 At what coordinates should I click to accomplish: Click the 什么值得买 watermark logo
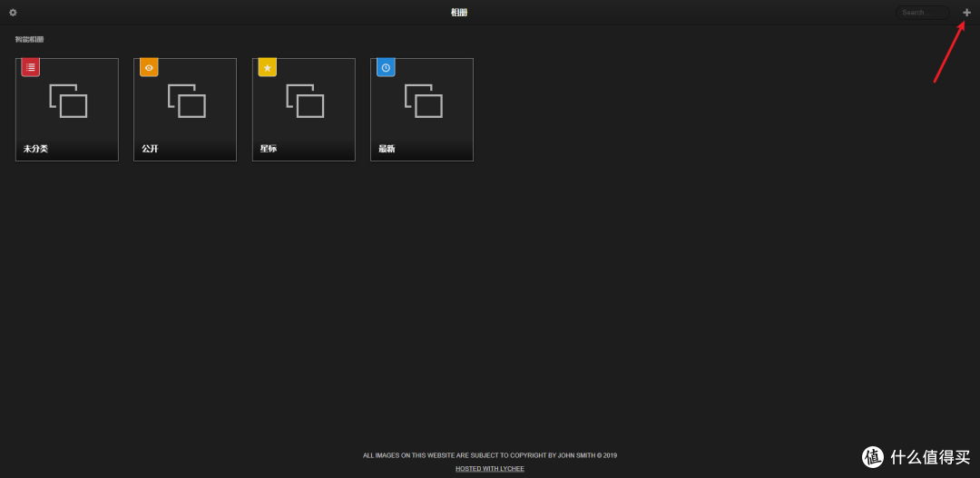[916, 457]
